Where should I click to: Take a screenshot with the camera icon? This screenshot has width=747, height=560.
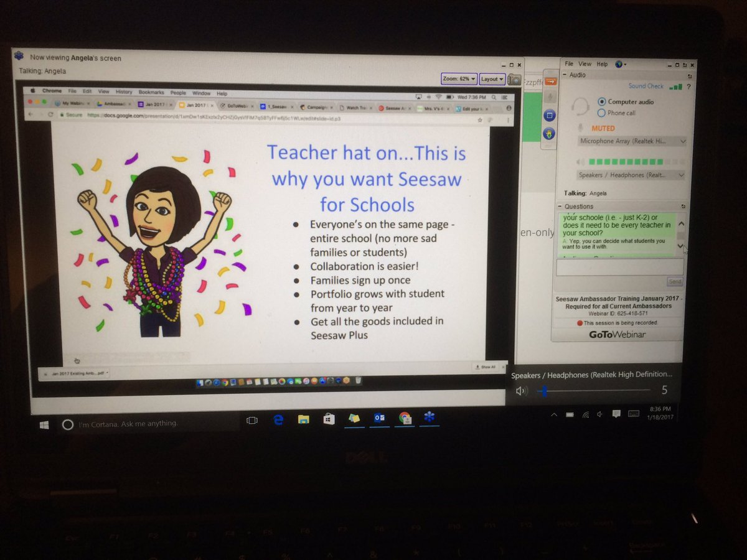pyautogui.click(x=514, y=80)
